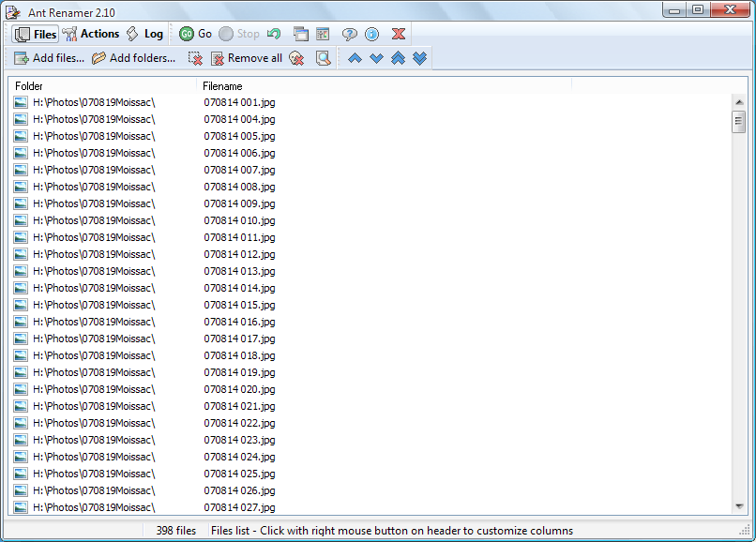Screen dimensions: 756x542
Task: Click image icon of row 070814 001.jpg
Action: 21,102
